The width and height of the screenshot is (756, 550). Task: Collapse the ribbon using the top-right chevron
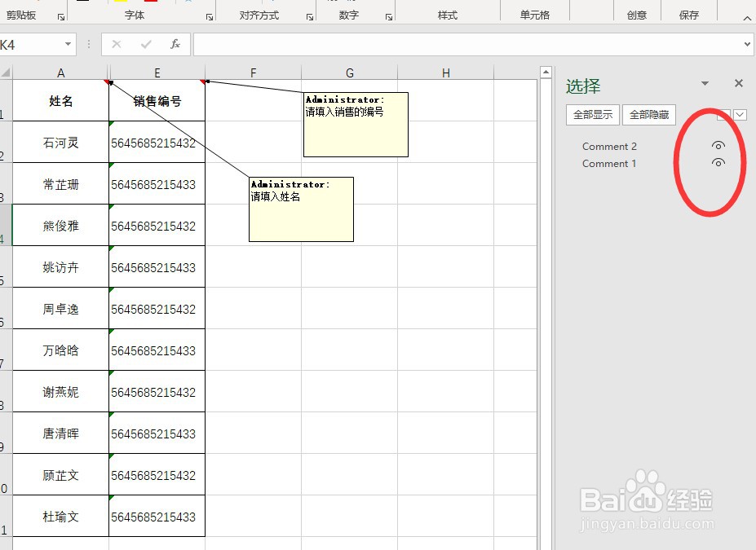click(x=747, y=18)
